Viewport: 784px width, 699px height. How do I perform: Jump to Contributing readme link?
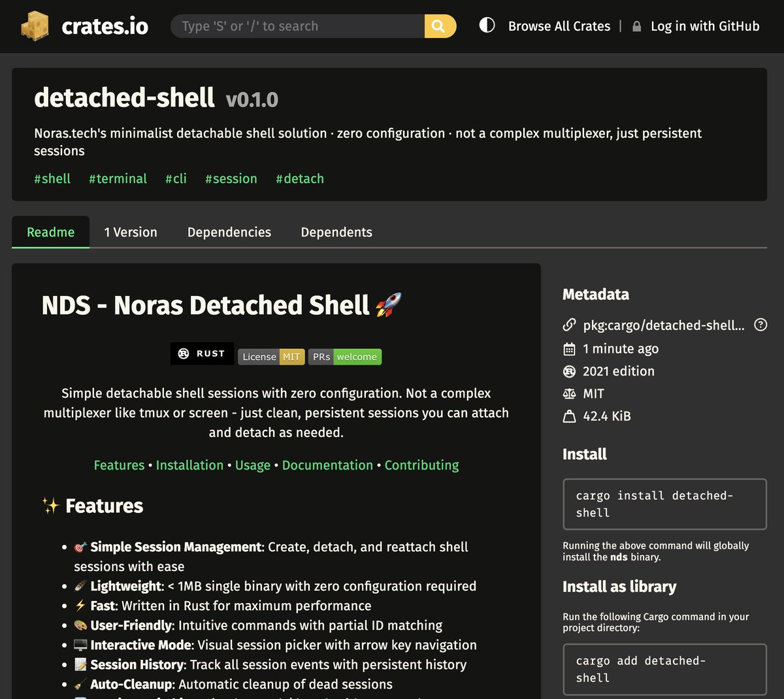421,465
